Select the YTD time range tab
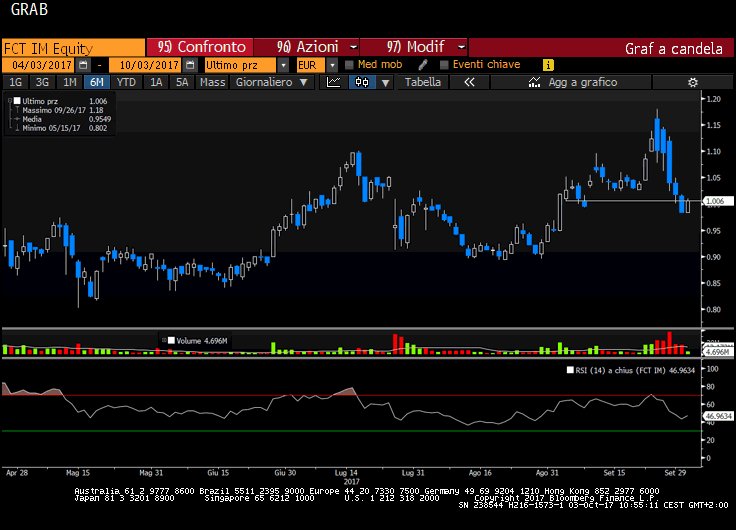This screenshot has width=736, height=530. tap(126, 83)
